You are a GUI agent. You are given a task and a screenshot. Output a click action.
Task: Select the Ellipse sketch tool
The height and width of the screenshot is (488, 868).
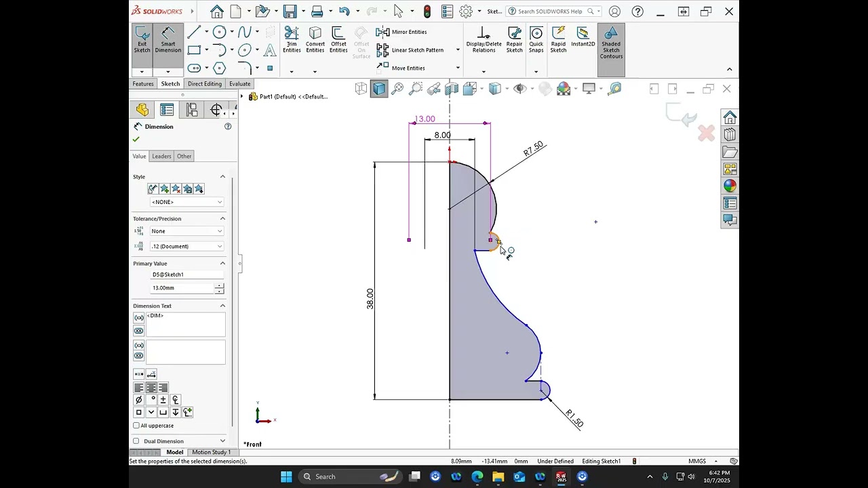pyautogui.click(x=245, y=49)
